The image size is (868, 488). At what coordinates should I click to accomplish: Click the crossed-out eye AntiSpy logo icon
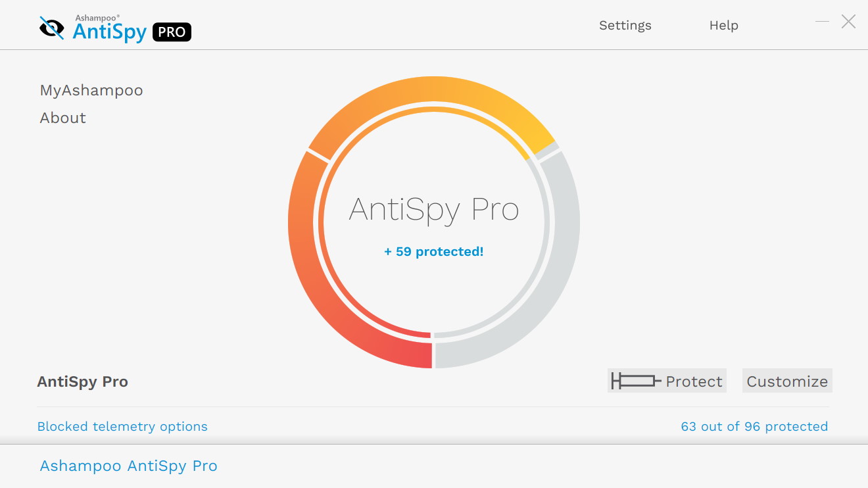click(x=52, y=28)
